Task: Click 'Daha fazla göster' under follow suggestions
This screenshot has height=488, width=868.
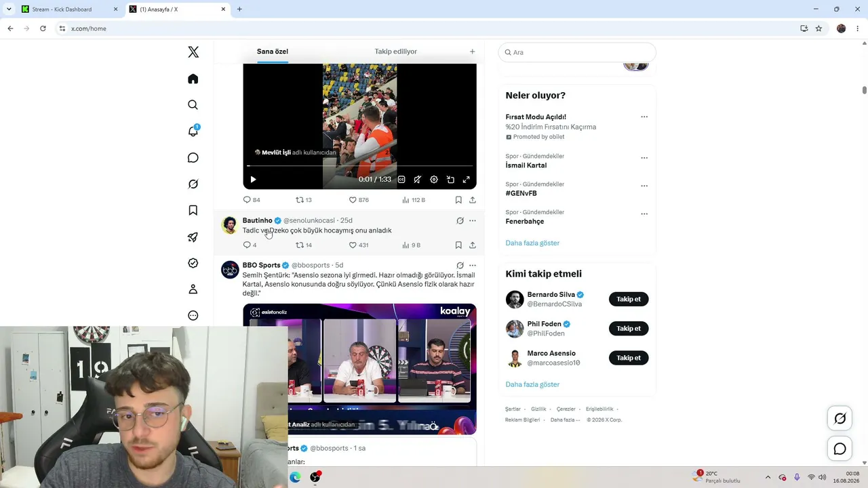Action: [x=532, y=385]
